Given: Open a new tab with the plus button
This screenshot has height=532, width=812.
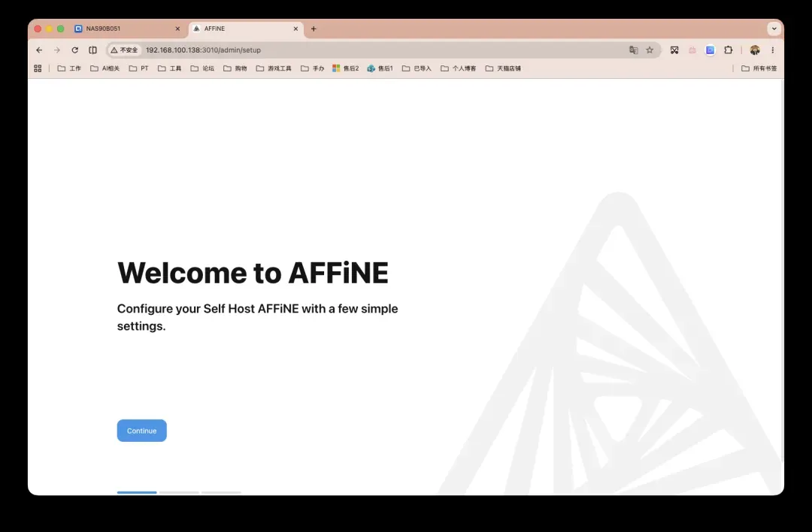Looking at the screenshot, I should click(314, 29).
